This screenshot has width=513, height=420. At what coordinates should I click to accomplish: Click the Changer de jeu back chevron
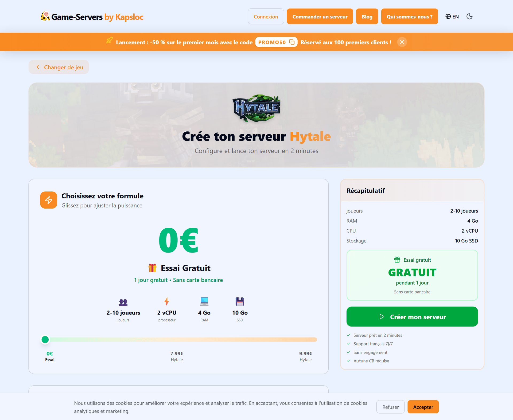pyautogui.click(x=38, y=67)
